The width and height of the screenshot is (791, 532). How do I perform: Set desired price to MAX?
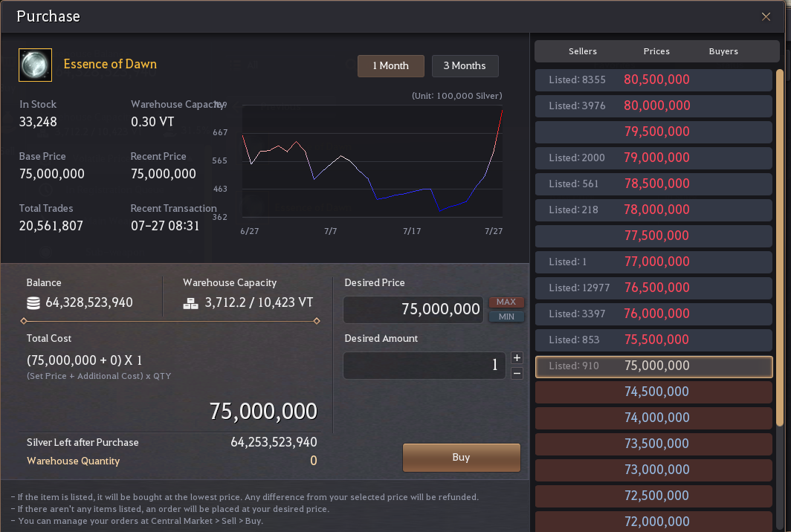[506, 302]
